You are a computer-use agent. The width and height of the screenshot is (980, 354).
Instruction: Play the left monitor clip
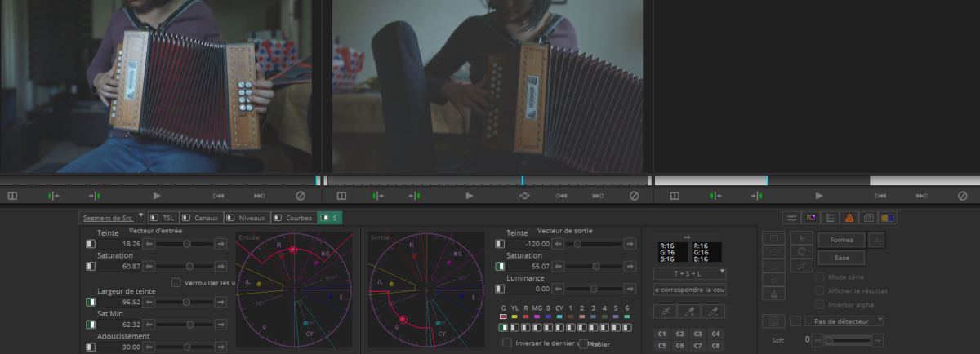[x=158, y=196]
